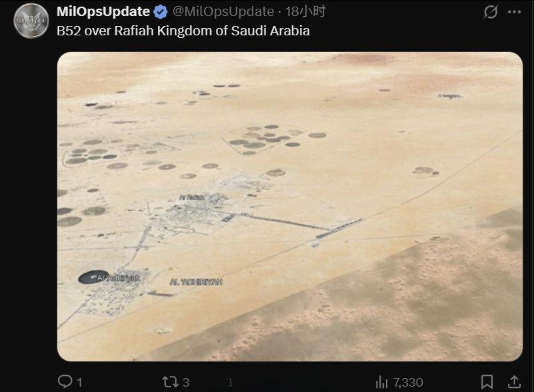This screenshot has height=392, width=534.
Task: Click the share upload icon
Action: pos(514,382)
